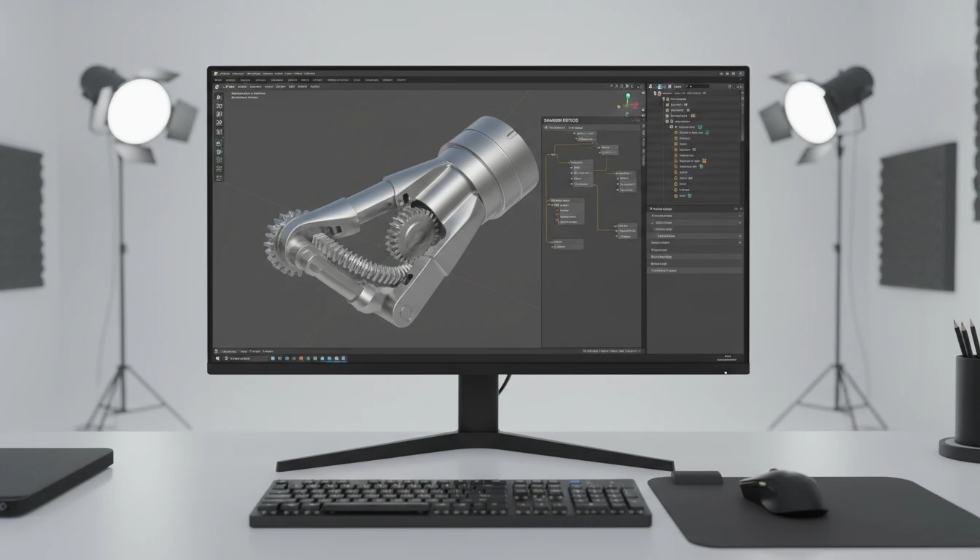Click the red X-axis handle on the navigation gizmo
Viewport: 980px width, 560px height.
(x=636, y=105)
